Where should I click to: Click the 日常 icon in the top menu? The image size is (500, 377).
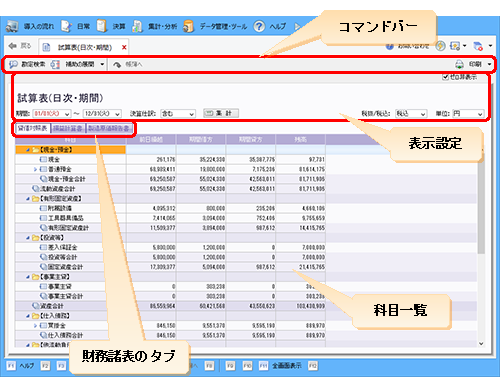[x=66, y=26]
